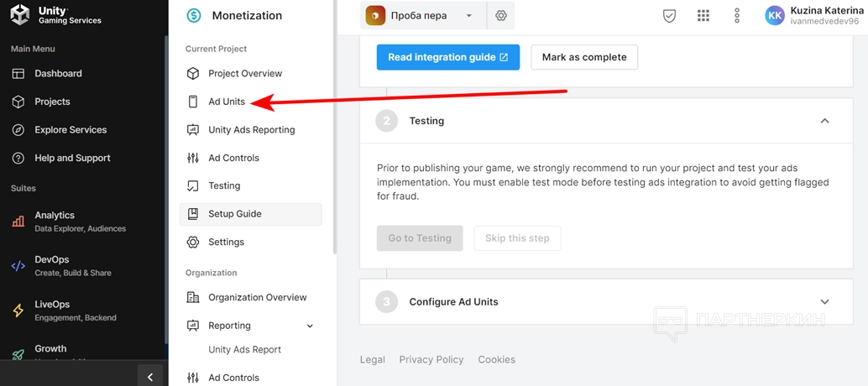The height and width of the screenshot is (386, 868).
Task: Select Analytics suite in sidebar
Action: (55, 216)
